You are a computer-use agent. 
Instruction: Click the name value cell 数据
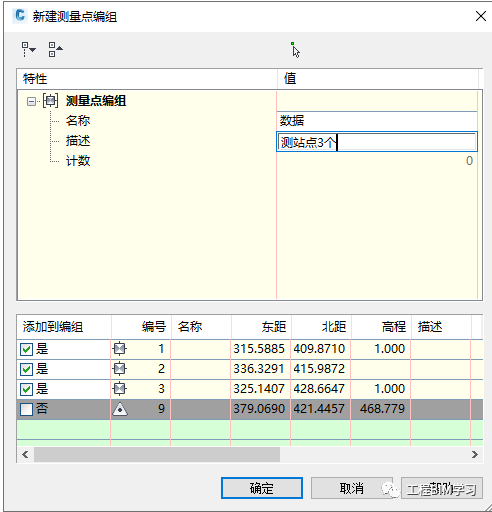377,121
